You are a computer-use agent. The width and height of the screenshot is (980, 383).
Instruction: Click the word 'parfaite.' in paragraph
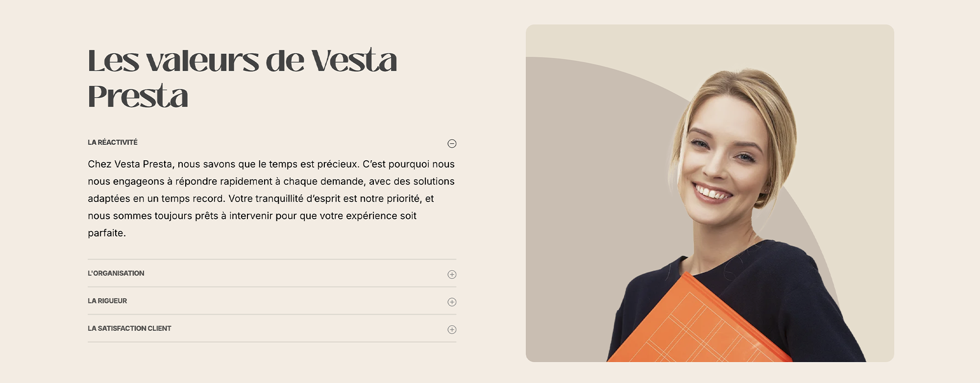pyautogui.click(x=107, y=233)
